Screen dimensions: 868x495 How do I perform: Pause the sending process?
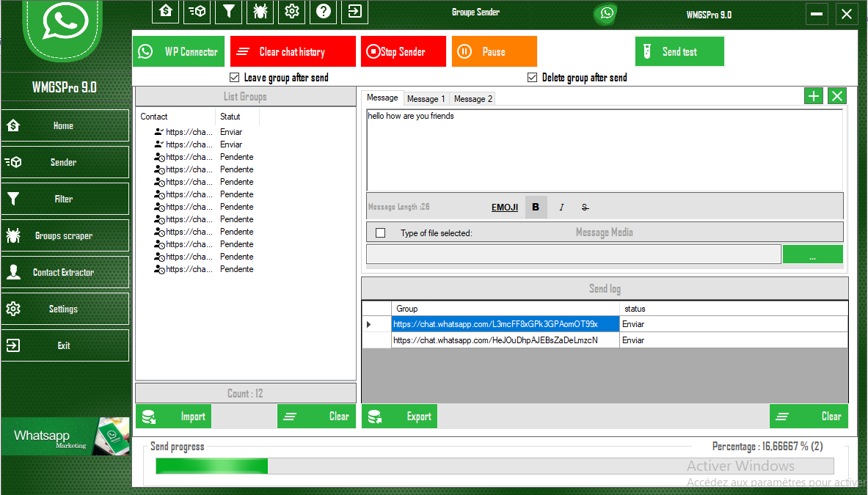pos(495,51)
